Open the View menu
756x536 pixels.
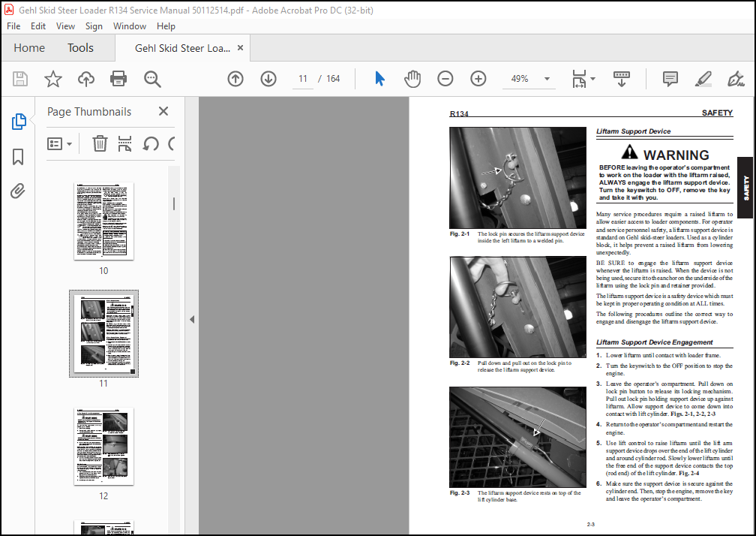pos(65,26)
